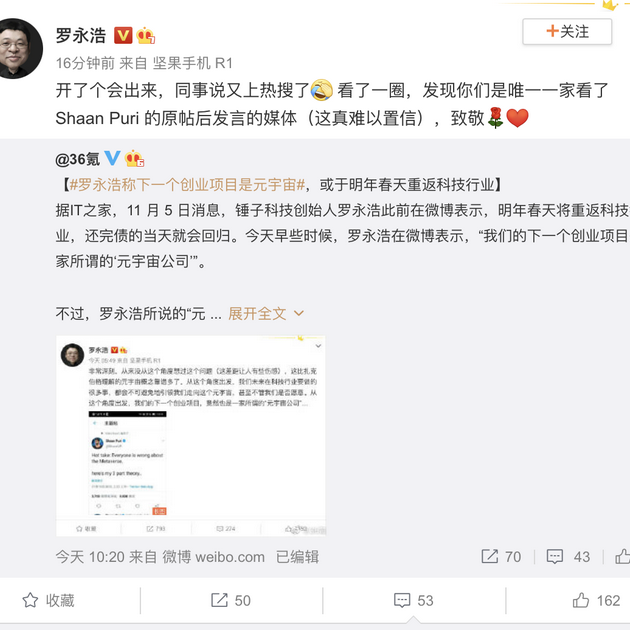Toggle the like thumbs-up with 162
The width and height of the screenshot is (630, 630).
596,600
